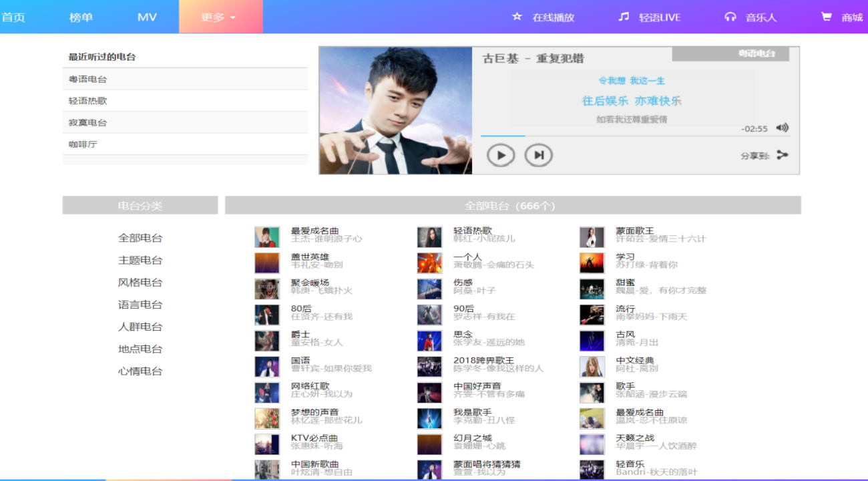The image size is (868, 481).
Task: Open the KTV必点曲 station thumbnail
Action: (267, 444)
